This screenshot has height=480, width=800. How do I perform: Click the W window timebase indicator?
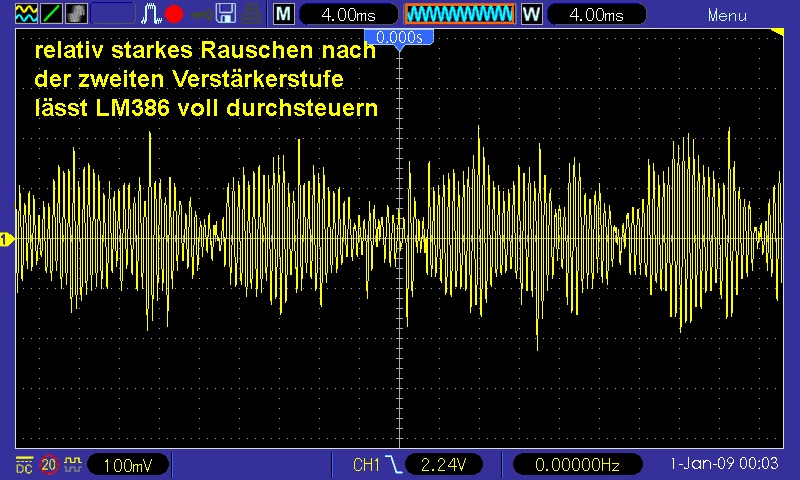pyautogui.click(x=531, y=14)
